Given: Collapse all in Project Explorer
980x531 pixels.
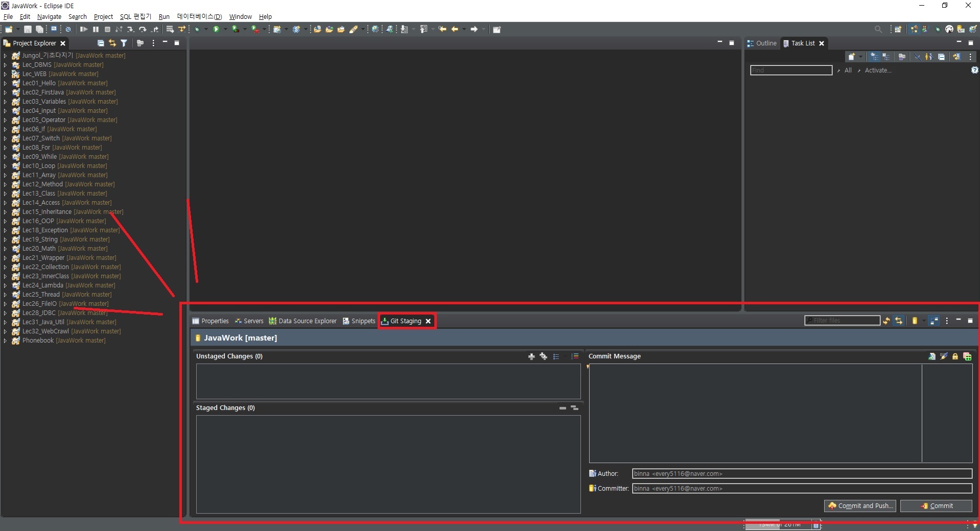Looking at the screenshot, I should tap(101, 43).
